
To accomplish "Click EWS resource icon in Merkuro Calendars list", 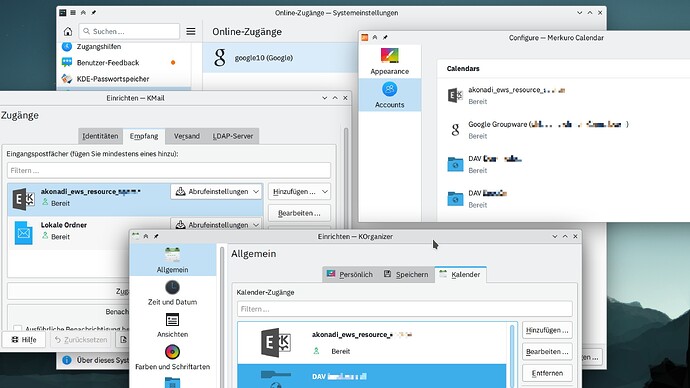I will (x=455, y=95).
